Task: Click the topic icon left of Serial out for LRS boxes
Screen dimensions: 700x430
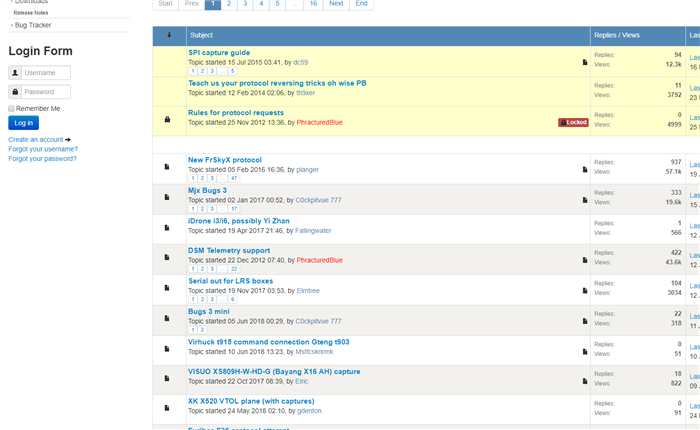Action: [x=167, y=288]
